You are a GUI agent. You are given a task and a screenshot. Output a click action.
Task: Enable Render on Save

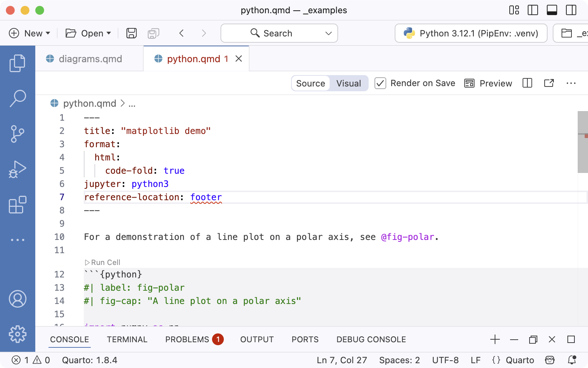(380, 83)
